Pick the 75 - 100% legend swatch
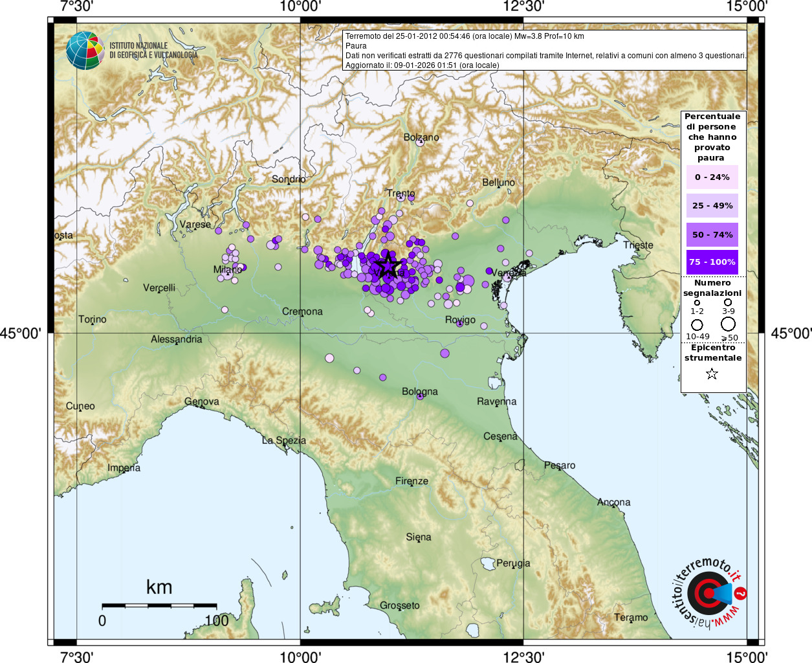The image size is (812, 663). pos(712,262)
